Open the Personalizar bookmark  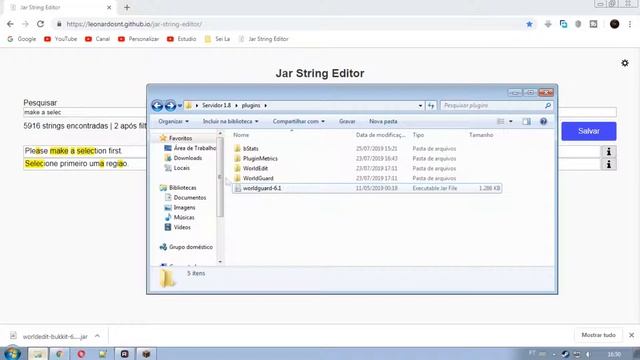(x=138, y=39)
